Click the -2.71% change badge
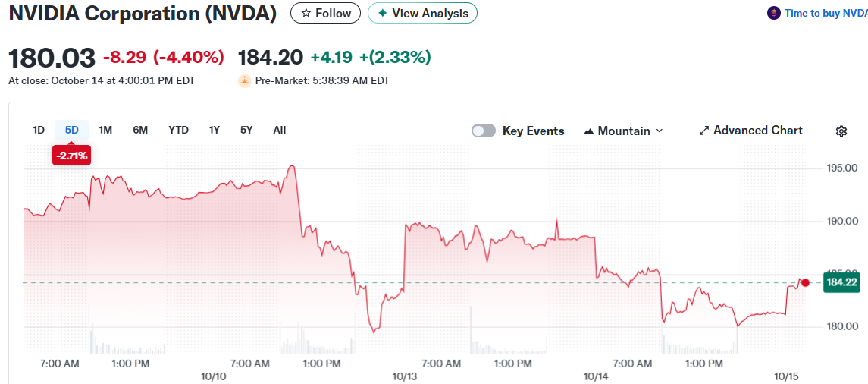 (x=71, y=156)
